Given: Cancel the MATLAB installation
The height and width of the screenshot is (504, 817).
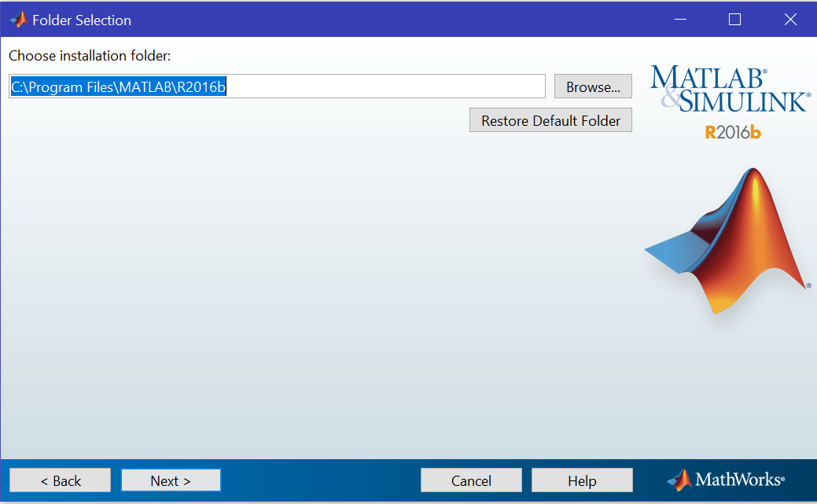Looking at the screenshot, I should point(471,480).
